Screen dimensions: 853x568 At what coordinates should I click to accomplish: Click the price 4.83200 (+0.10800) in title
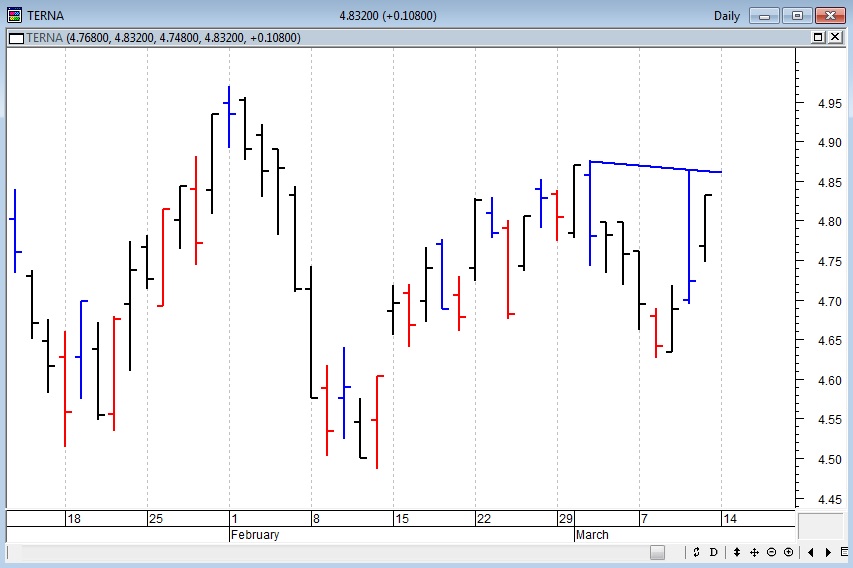pyautogui.click(x=388, y=16)
